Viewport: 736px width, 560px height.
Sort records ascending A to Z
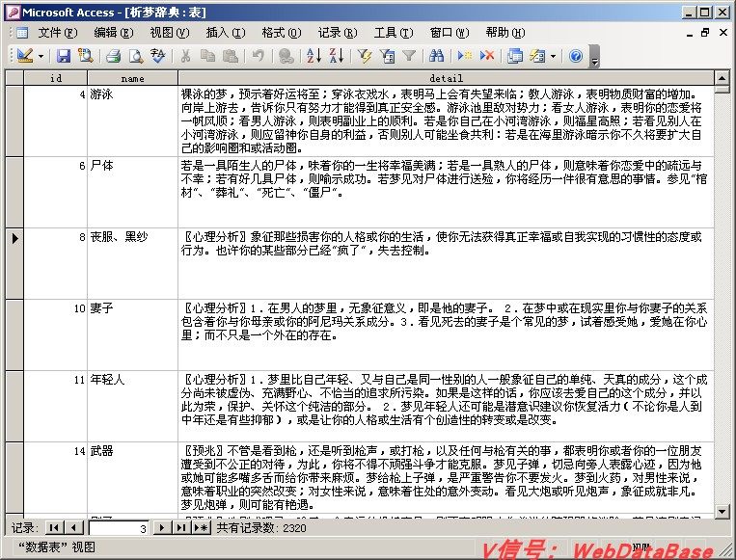click(313, 56)
